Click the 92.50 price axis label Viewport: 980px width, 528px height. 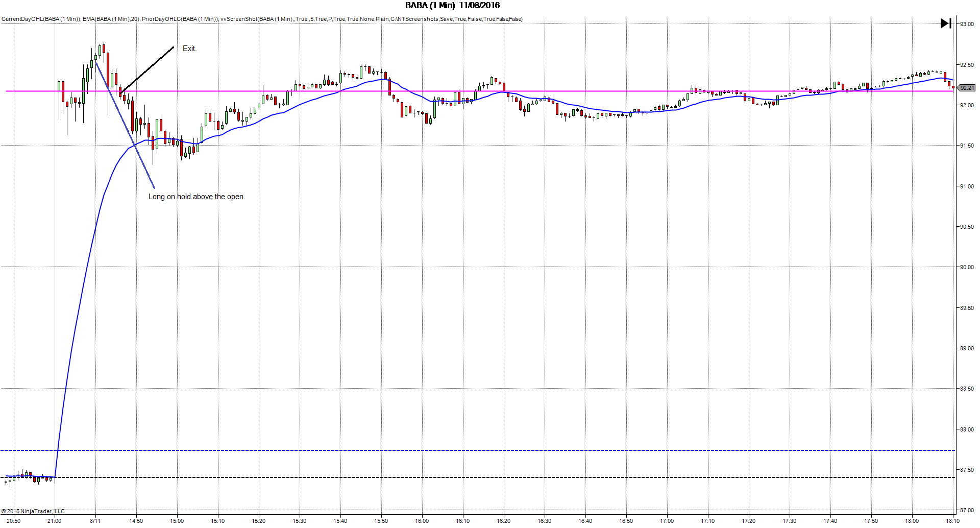point(967,65)
